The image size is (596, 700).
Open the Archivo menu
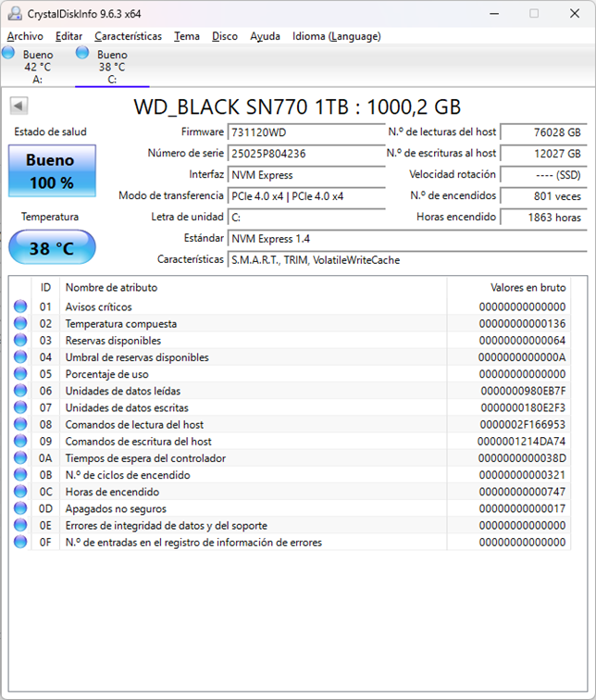click(25, 36)
